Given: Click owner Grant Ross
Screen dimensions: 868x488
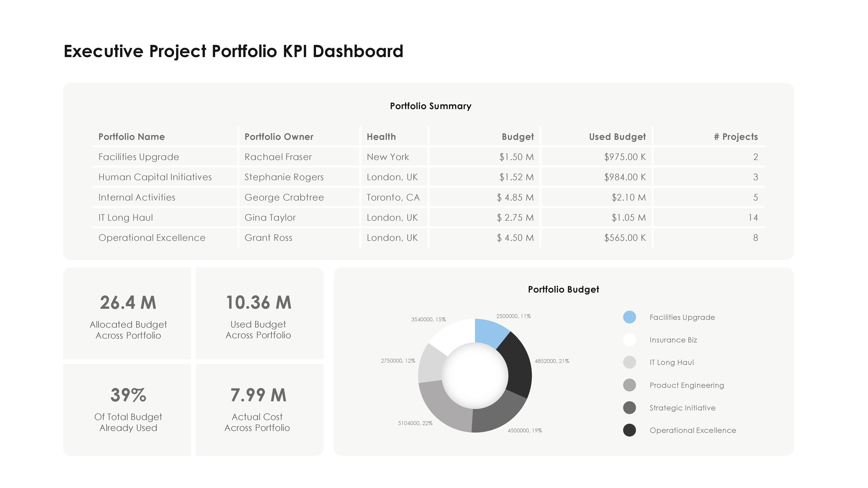Looking at the screenshot, I should (268, 238).
